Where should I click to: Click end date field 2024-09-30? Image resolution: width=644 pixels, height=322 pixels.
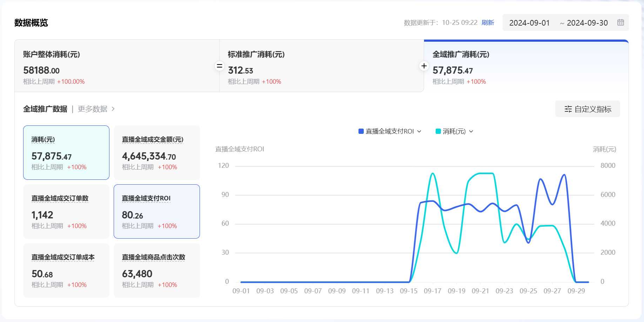587,23
